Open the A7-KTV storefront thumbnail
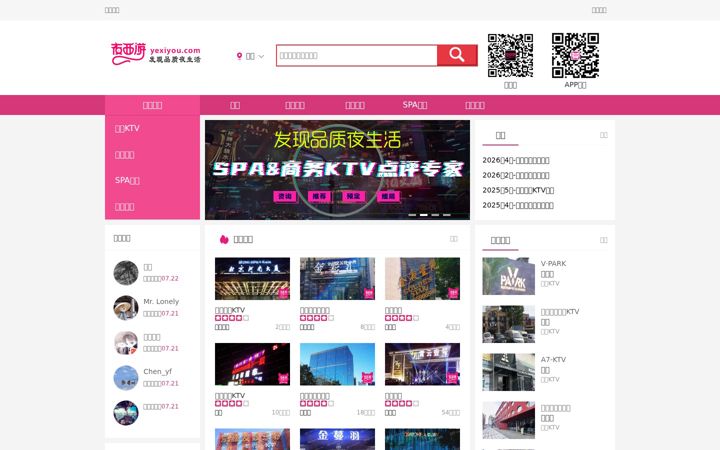 (508, 372)
